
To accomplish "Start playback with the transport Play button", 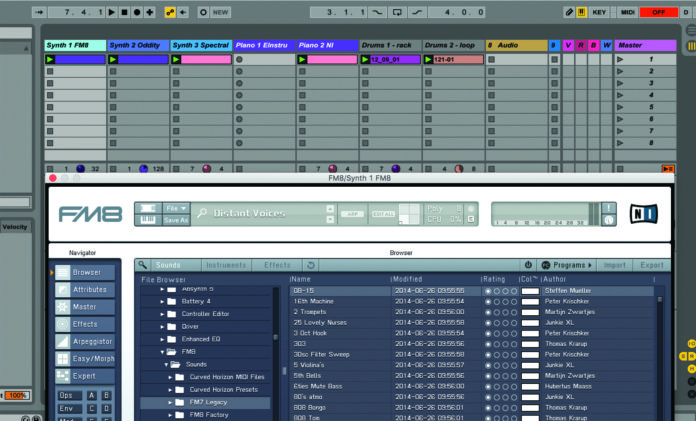I will tap(112, 12).
